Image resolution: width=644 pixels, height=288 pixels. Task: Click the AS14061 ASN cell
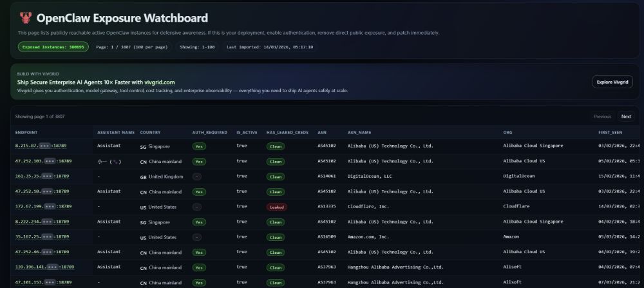pos(327,177)
